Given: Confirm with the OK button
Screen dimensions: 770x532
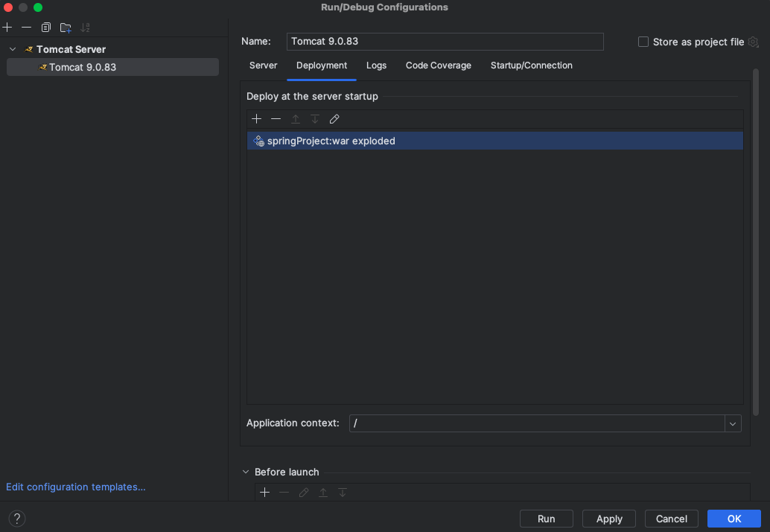Looking at the screenshot, I should (x=734, y=519).
